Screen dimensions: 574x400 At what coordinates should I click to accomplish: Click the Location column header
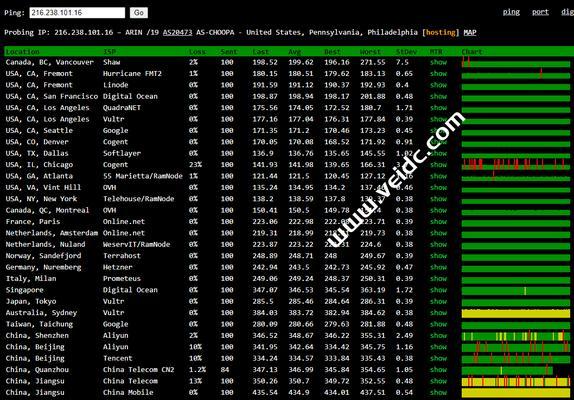(22, 52)
